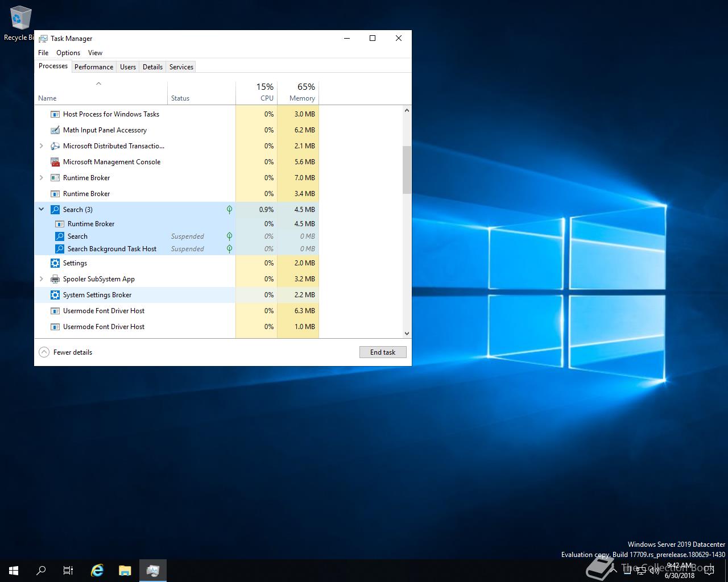Expand the Spooler SubSystem App group
The height and width of the screenshot is (582, 728).
pos(41,279)
